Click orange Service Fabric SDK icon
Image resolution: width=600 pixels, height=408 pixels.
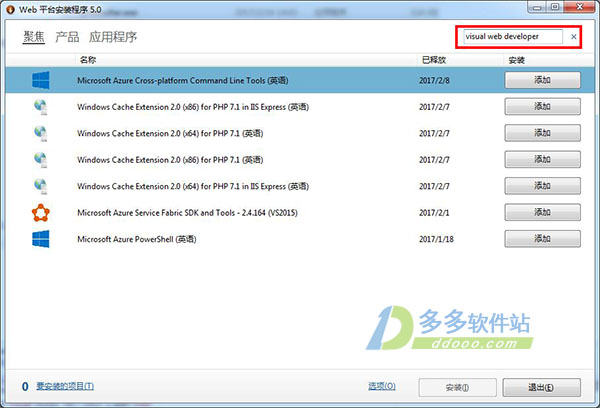click(x=41, y=213)
